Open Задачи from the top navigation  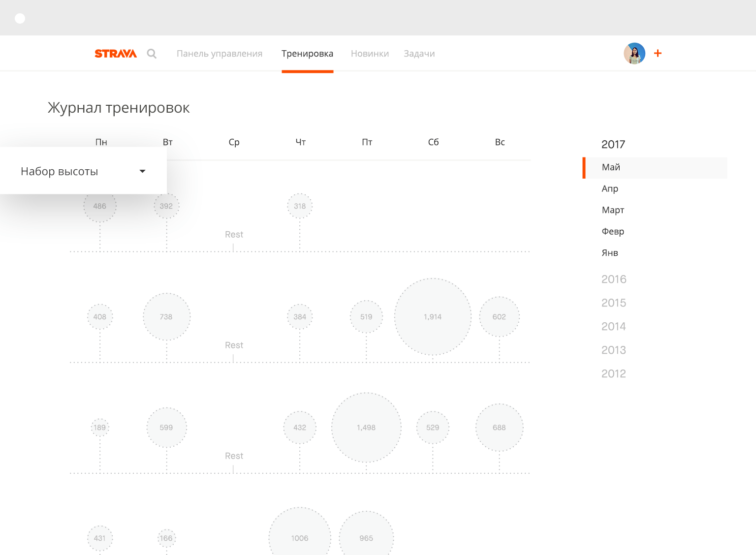tap(419, 54)
